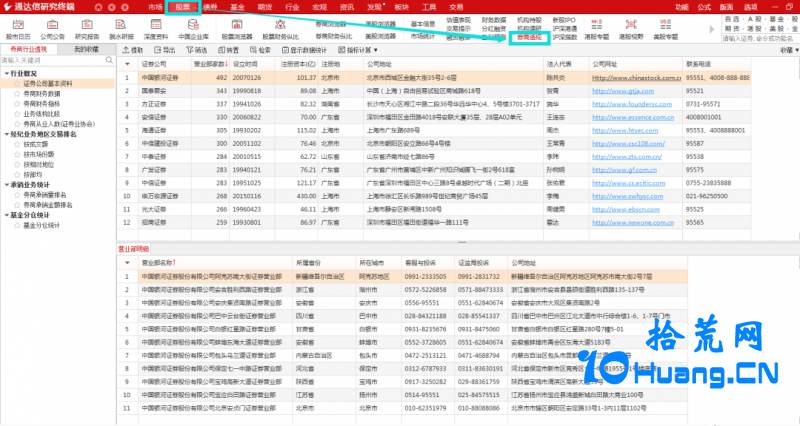Star the 证券公司基本资料 item

tap(17, 84)
